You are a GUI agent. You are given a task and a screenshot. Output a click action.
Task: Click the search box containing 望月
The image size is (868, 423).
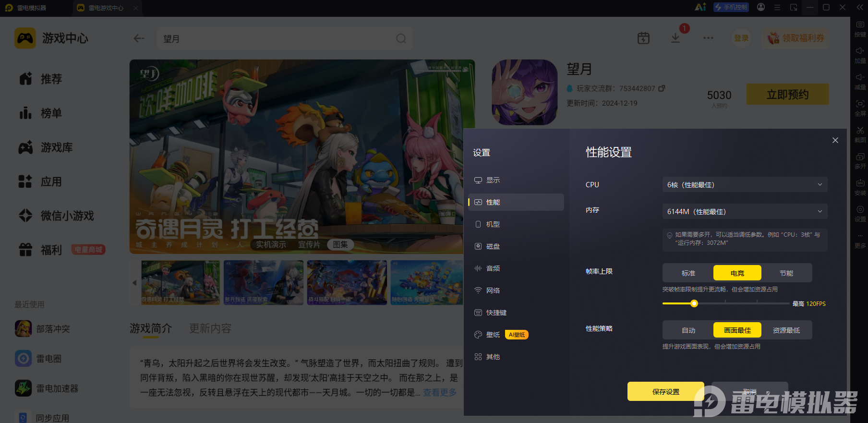click(285, 38)
